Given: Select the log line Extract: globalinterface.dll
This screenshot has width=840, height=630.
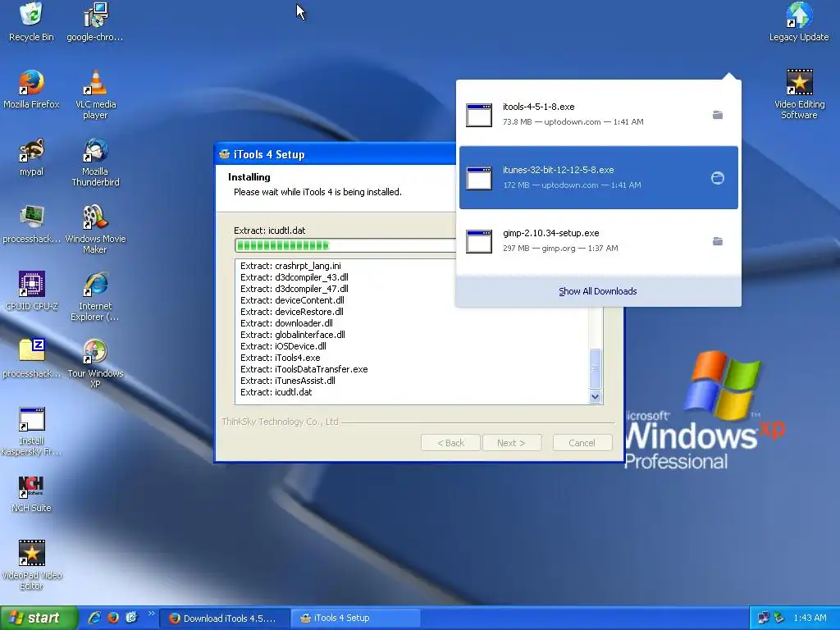Looking at the screenshot, I should pyautogui.click(x=293, y=335).
